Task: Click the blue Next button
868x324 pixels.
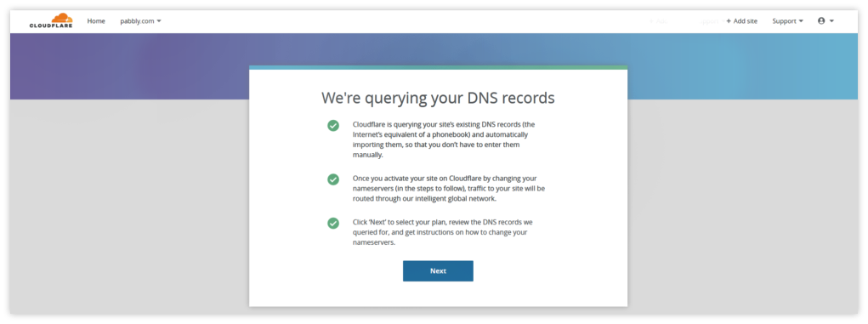Action: point(438,270)
